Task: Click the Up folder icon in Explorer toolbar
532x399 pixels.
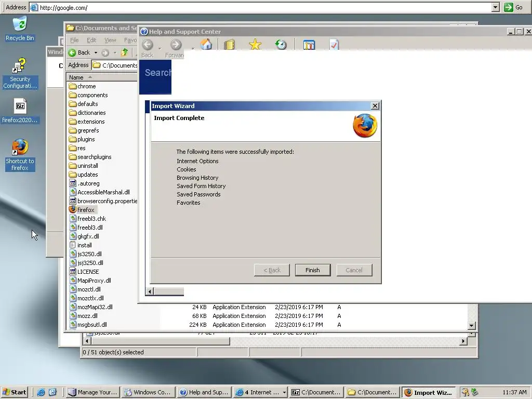Action: pos(125,52)
